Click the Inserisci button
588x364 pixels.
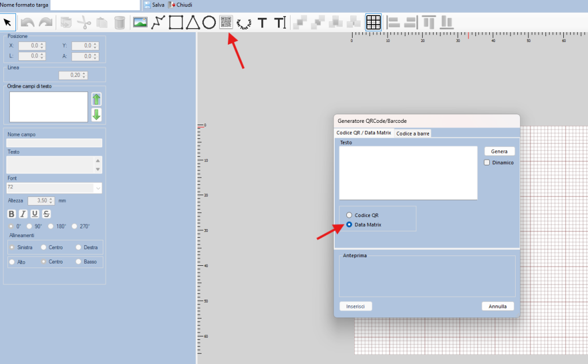[x=355, y=306]
